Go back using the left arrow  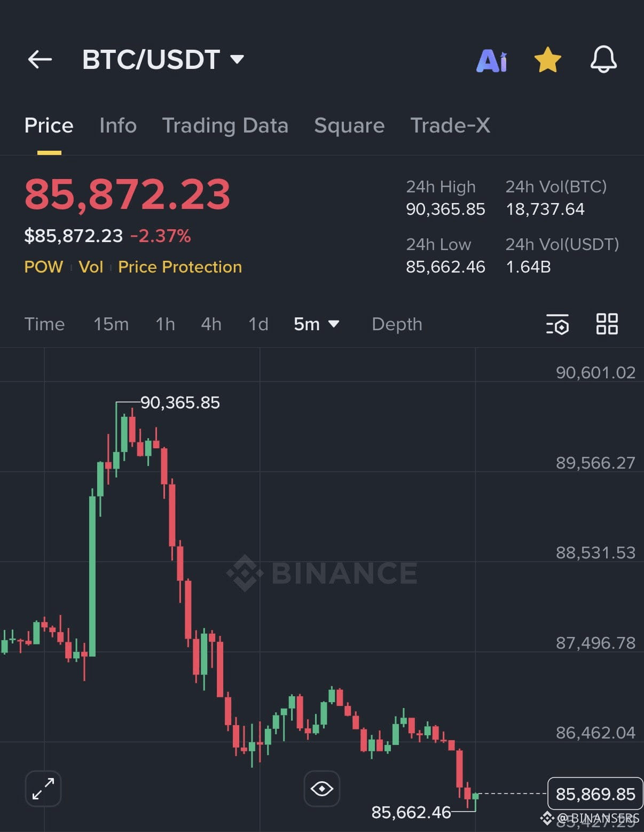click(40, 59)
